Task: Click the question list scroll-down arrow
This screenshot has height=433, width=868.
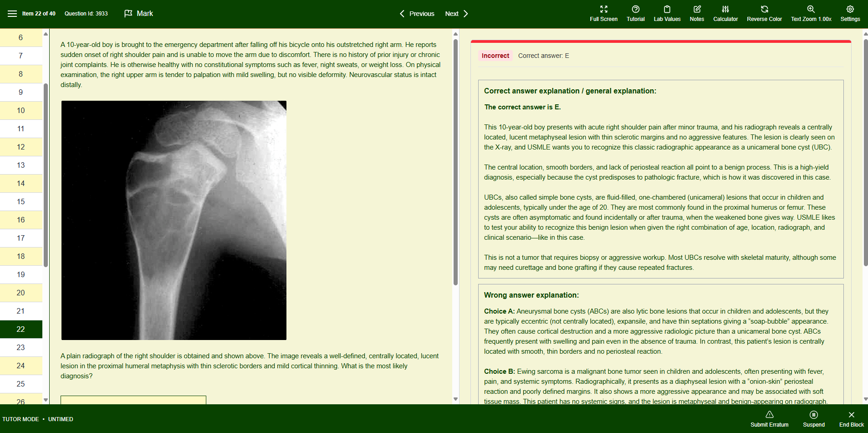Action: 46,400
